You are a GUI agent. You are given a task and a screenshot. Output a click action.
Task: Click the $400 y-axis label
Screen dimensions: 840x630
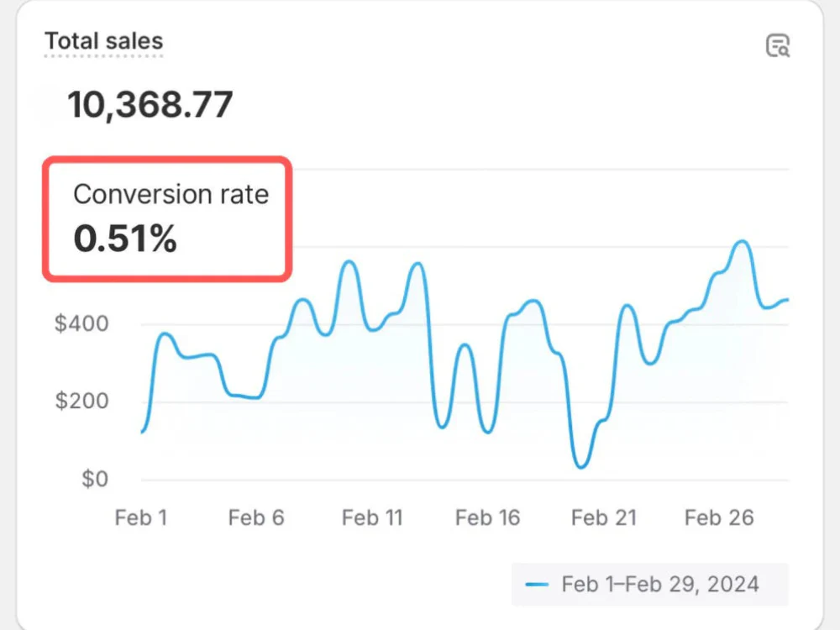[x=81, y=324]
